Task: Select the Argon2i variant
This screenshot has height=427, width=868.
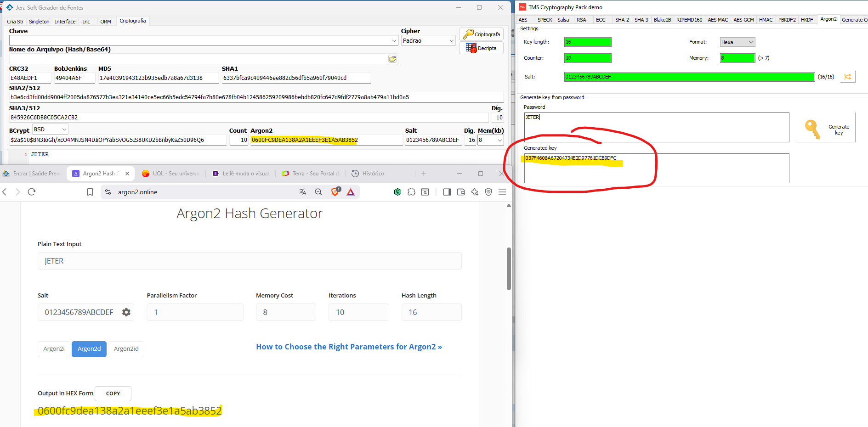Action: point(54,349)
